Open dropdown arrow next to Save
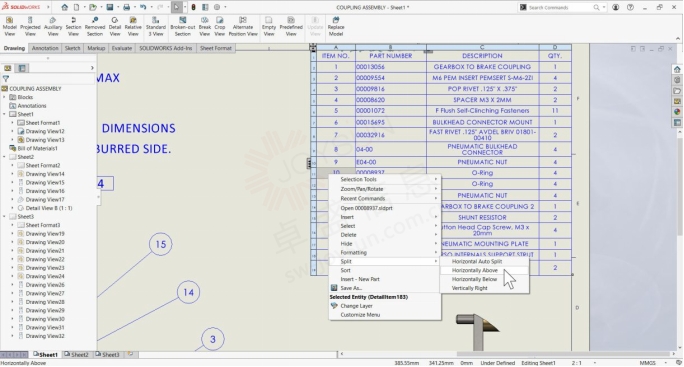Viewport: 684px width, 367px height. [117, 7]
